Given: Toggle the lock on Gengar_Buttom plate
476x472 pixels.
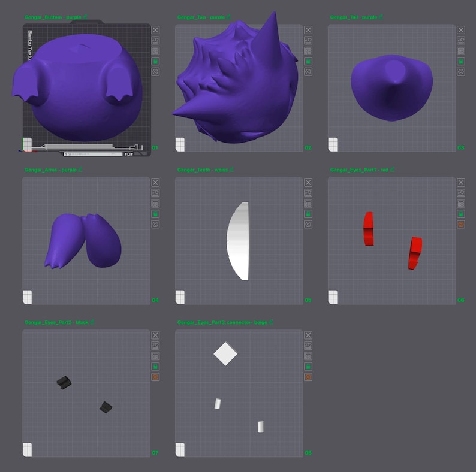Looking at the screenshot, I should [155, 61].
